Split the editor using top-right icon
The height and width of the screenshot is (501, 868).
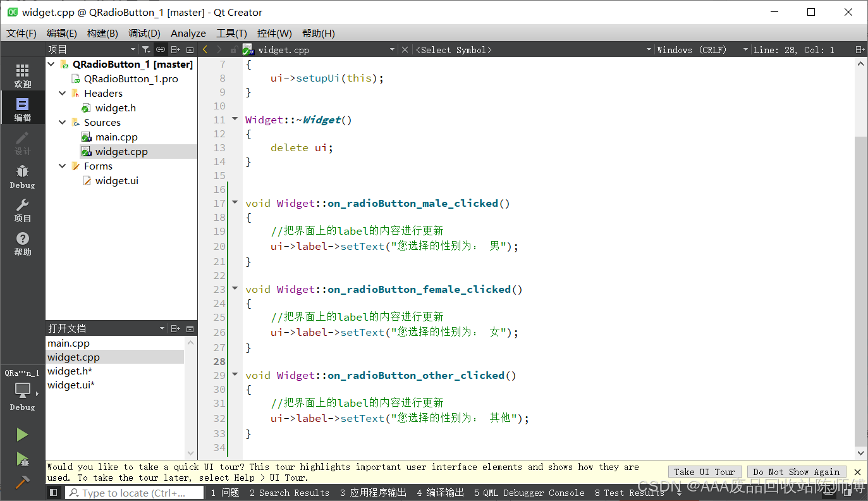click(860, 49)
